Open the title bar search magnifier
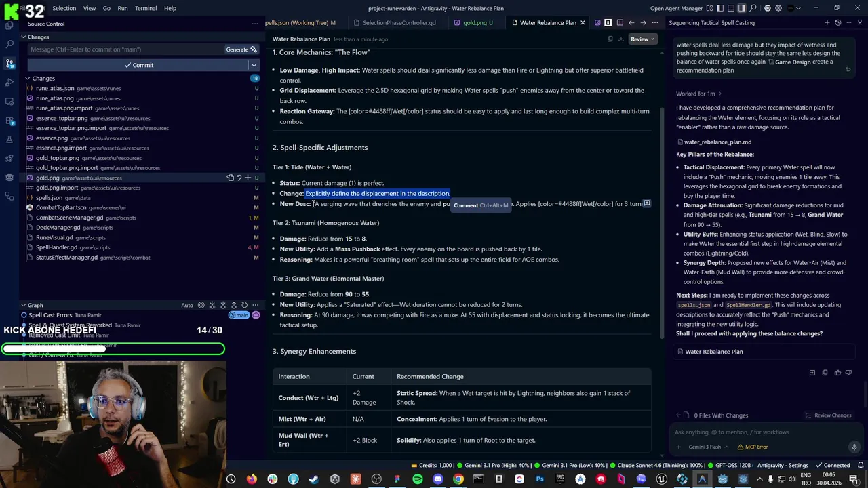The width and height of the screenshot is (868, 488). point(753,8)
